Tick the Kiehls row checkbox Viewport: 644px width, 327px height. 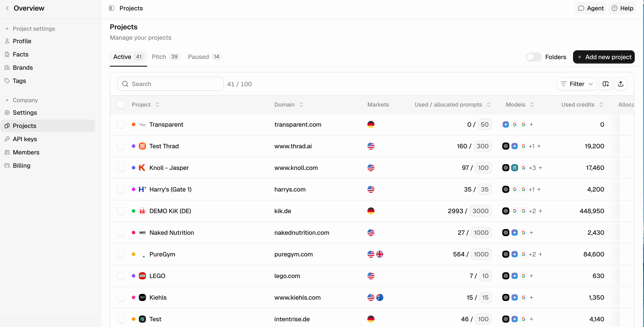pos(121,297)
